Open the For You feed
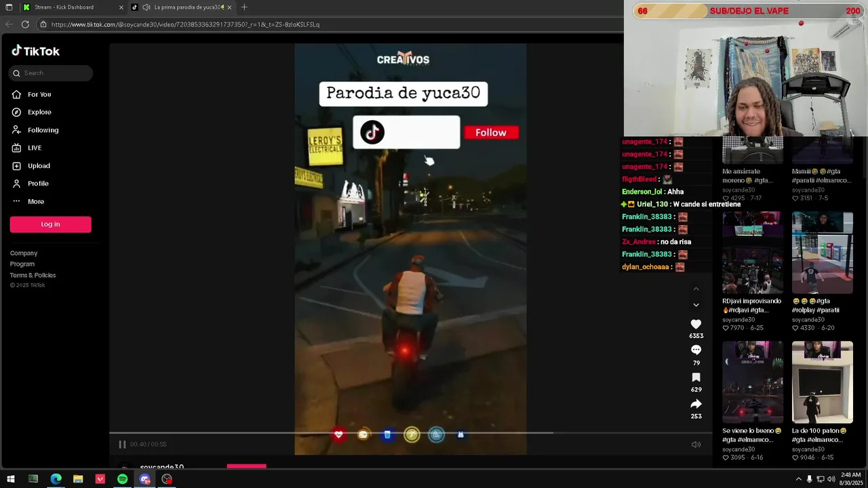 [39, 94]
